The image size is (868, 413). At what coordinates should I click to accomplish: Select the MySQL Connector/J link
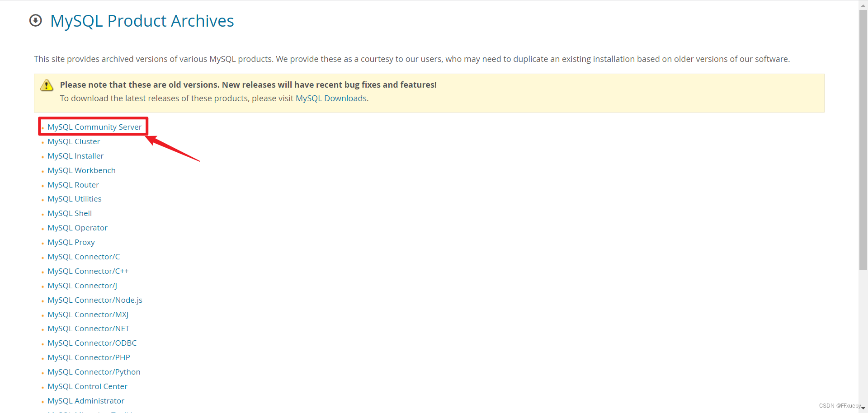[82, 286]
